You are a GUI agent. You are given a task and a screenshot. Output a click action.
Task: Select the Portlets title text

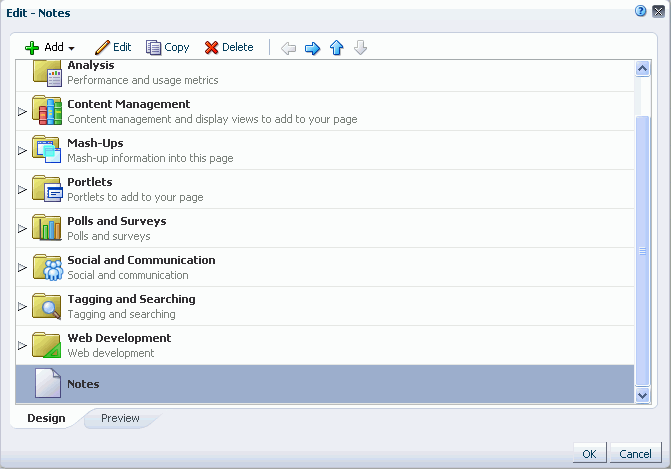pos(89,182)
